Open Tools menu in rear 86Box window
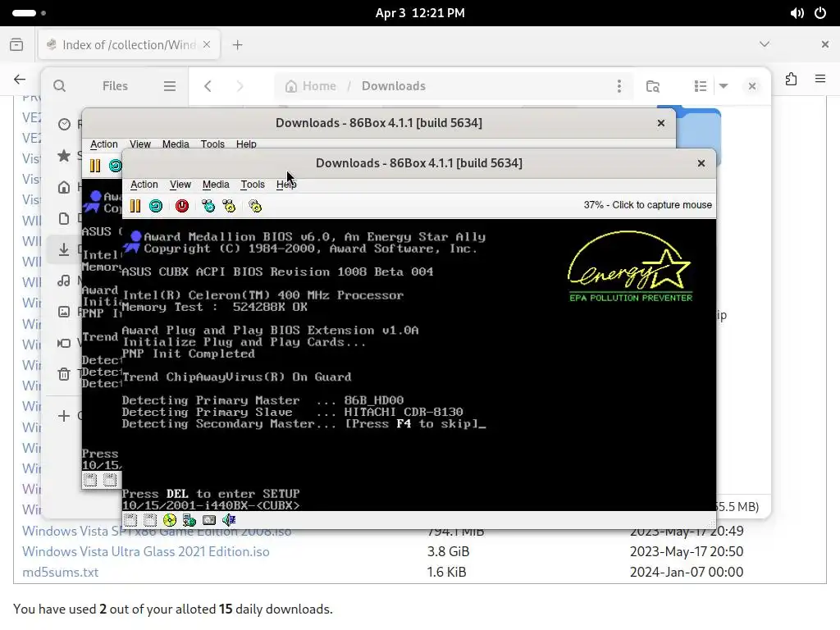The height and width of the screenshot is (630, 840). [x=212, y=144]
